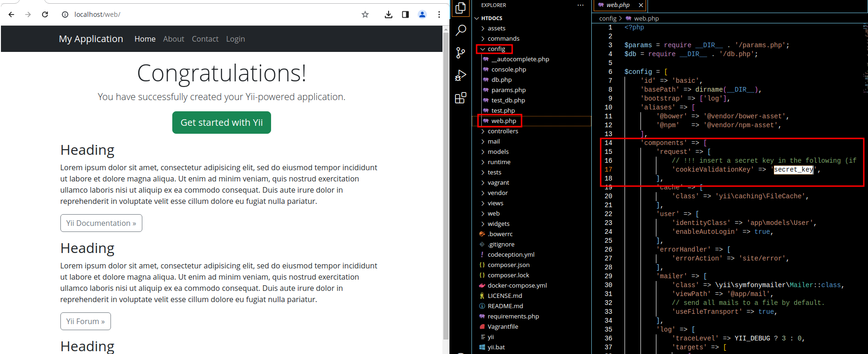Open db.php in the file tree

pyautogui.click(x=501, y=79)
